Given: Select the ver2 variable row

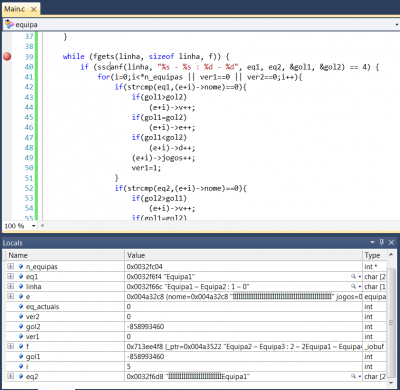Looking at the screenshot, I should pyautogui.click(x=196, y=317).
